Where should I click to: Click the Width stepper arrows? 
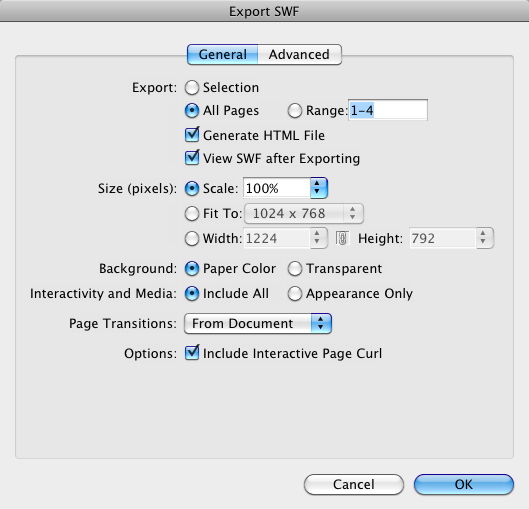click(318, 238)
